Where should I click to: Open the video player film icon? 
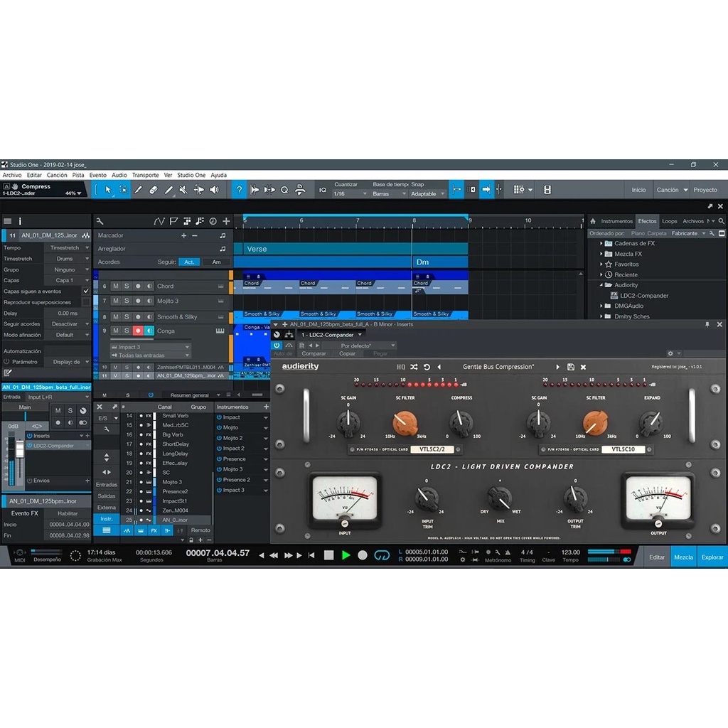click(x=547, y=189)
